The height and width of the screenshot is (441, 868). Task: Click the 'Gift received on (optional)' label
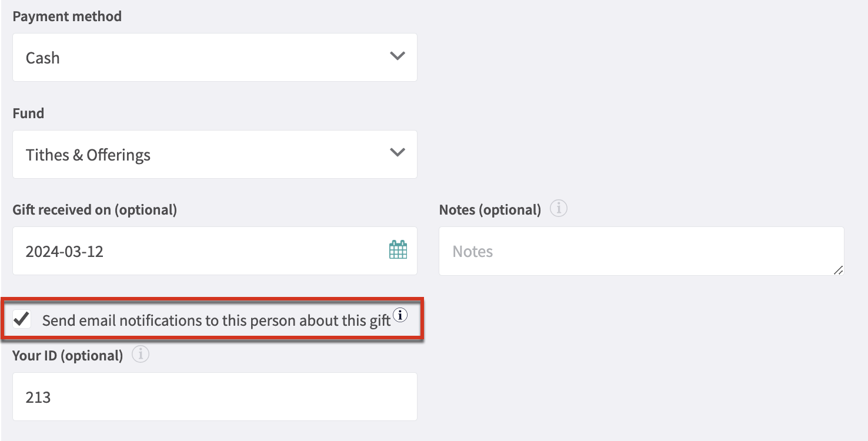[95, 209]
